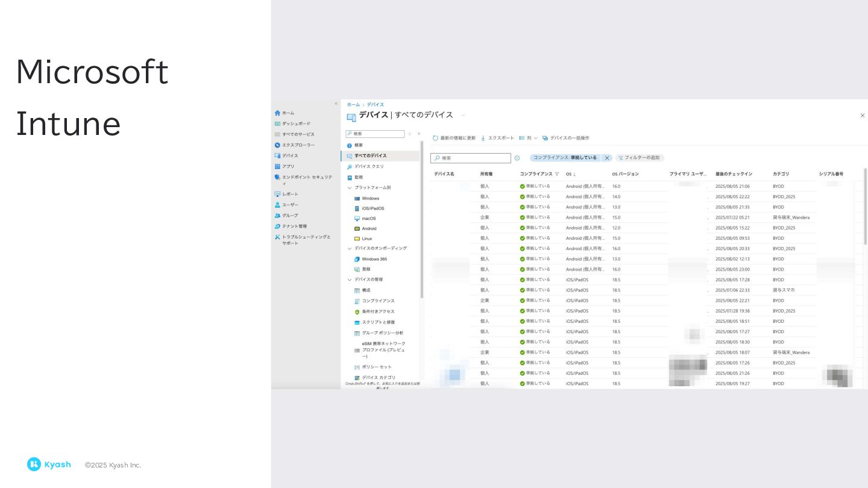
Task: Select the iOS/iPadOS platform item
Action: coord(369,208)
